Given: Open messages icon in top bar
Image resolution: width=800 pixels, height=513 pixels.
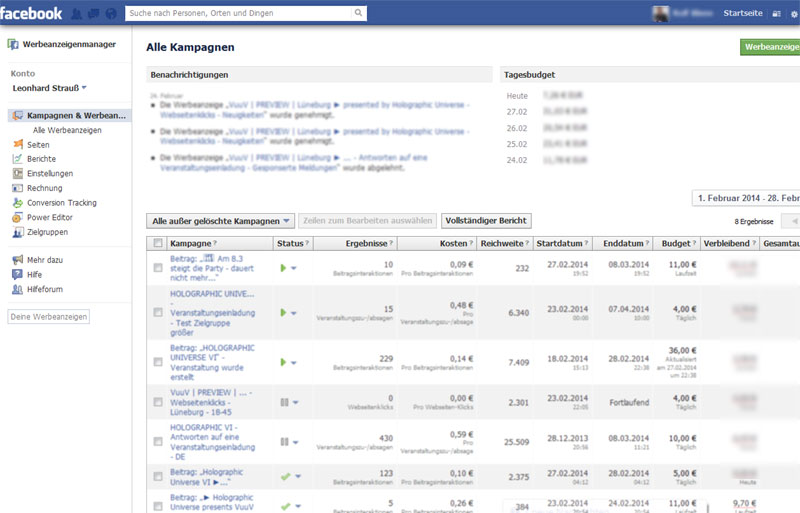Looking at the screenshot, I should (93, 14).
